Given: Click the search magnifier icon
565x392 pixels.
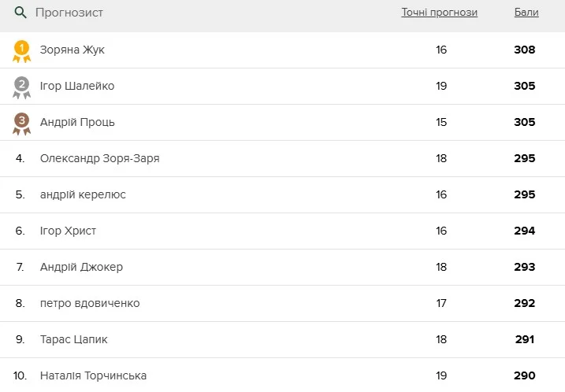Looking at the screenshot, I should pyautogui.click(x=20, y=13).
